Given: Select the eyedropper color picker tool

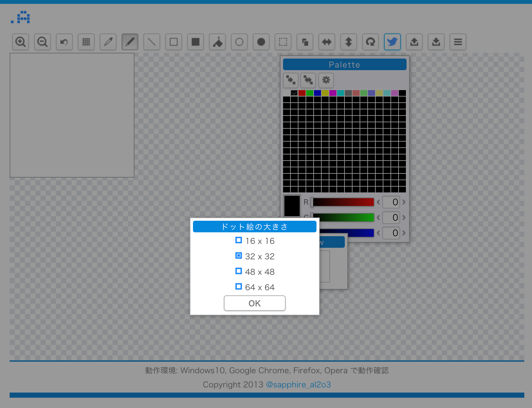Looking at the screenshot, I should click(x=108, y=42).
